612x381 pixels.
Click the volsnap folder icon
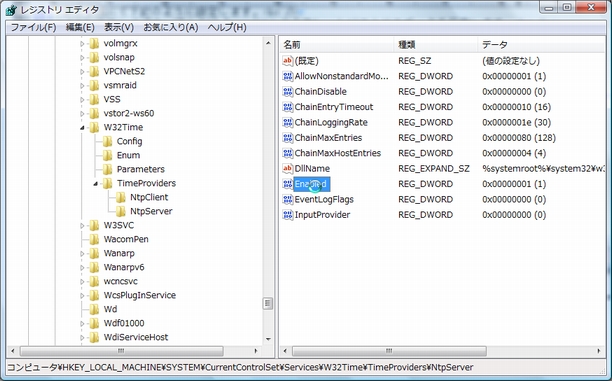(x=94, y=57)
